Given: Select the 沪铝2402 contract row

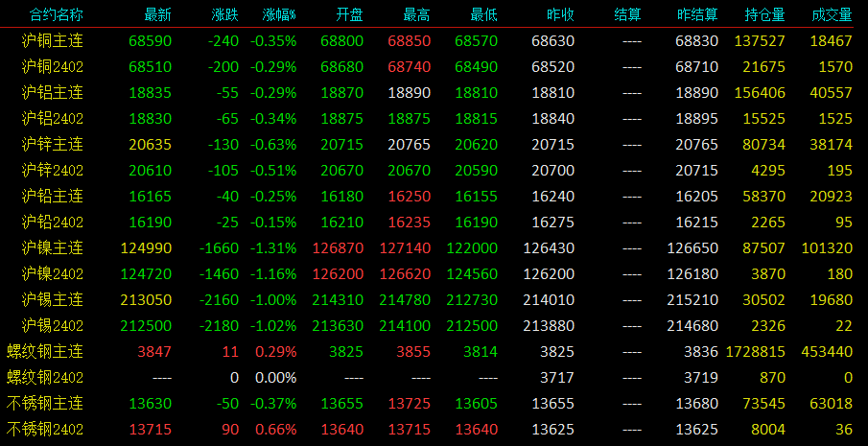Looking at the screenshot, I should [x=434, y=118].
